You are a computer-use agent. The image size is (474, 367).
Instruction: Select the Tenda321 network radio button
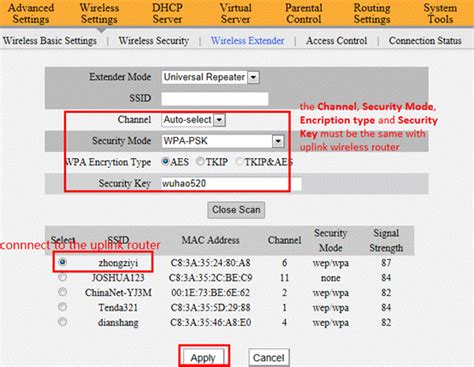(x=62, y=307)
